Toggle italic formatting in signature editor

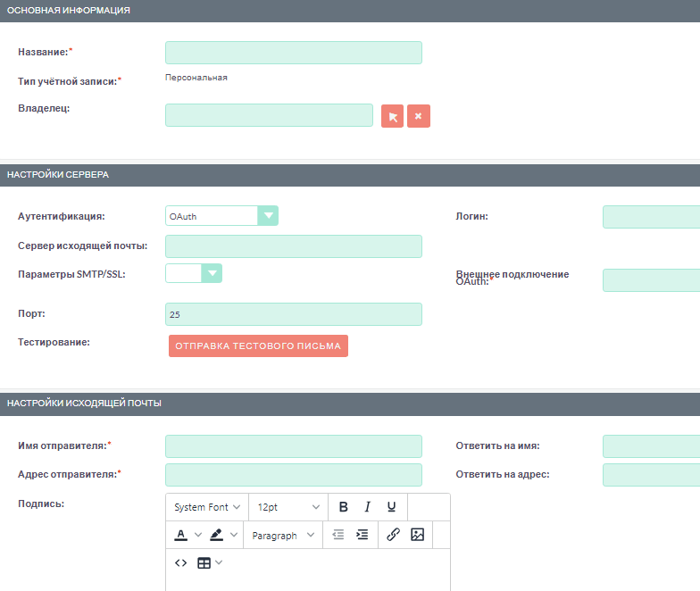pyautogui.click(x=367, y=507)
